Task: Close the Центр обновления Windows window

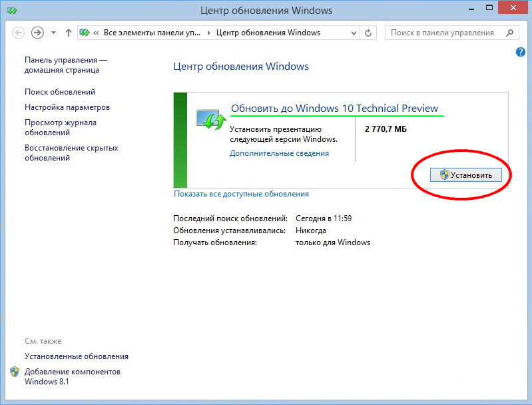Action: [x=513, y=7]
